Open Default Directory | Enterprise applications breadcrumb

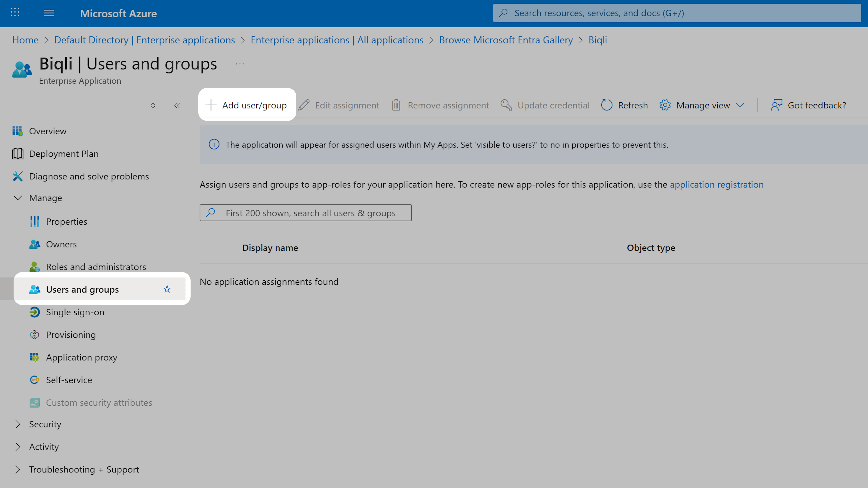pos(145,40)
